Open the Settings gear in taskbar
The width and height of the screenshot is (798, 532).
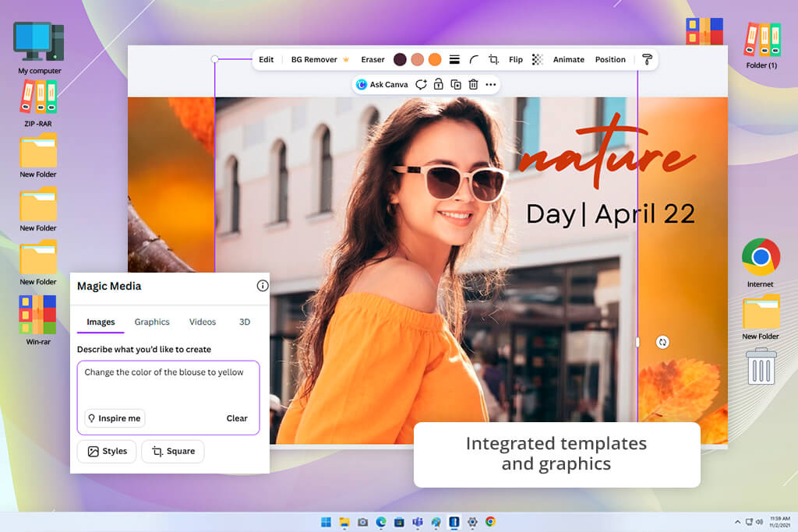click(x=472, y=522)
